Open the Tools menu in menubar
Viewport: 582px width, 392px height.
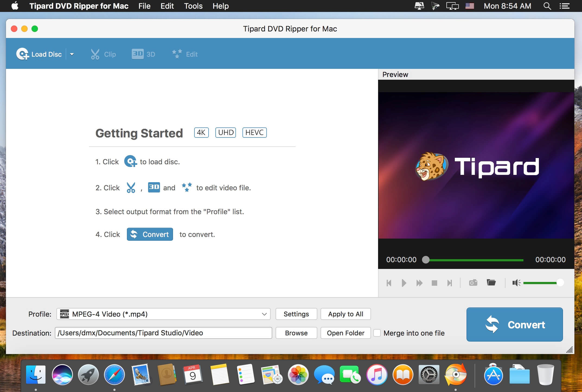pos(193,6)
